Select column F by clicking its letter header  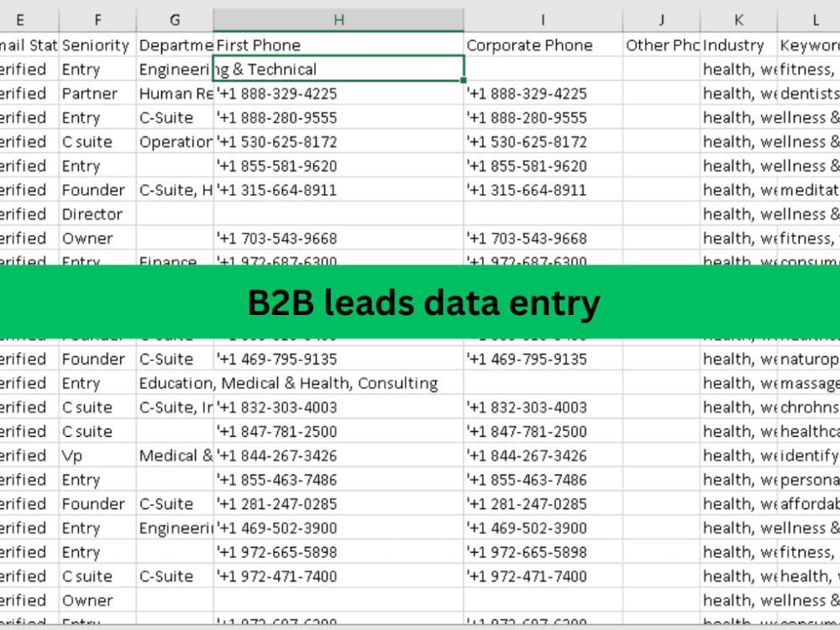tap(97, 18)
